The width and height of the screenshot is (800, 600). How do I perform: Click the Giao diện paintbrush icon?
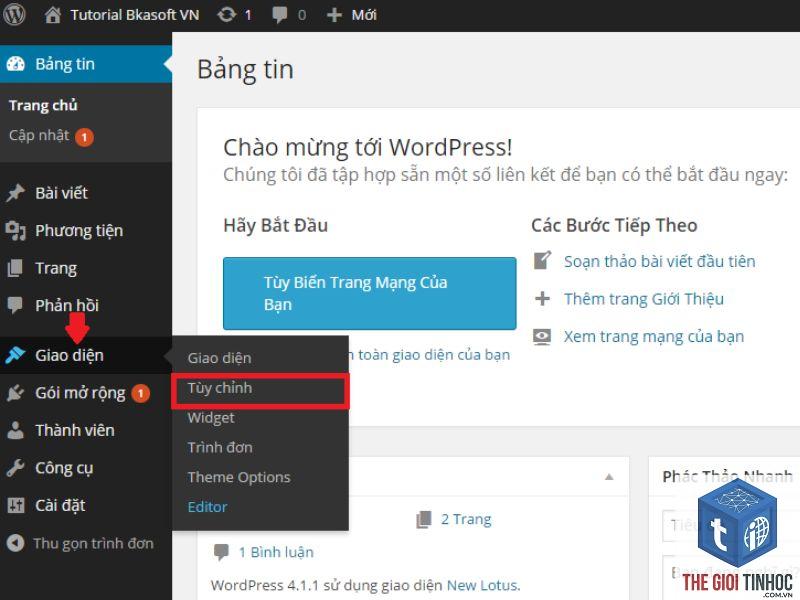click(15, 355)
